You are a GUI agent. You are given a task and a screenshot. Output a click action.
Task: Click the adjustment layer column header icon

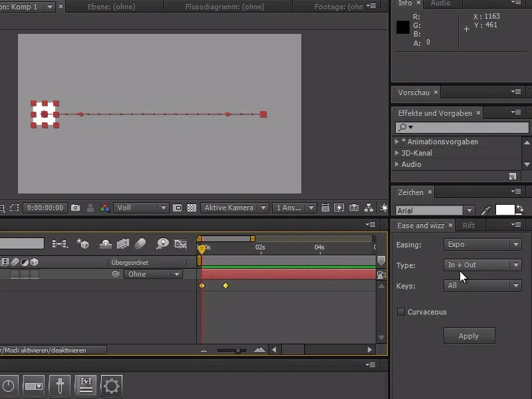25,262
